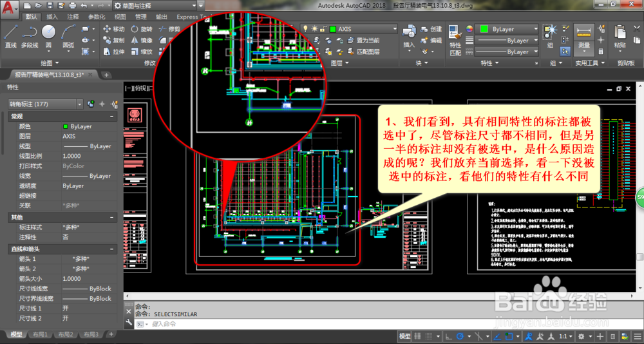Click the 旋转 (Rotate) tool

click(142, 29)
